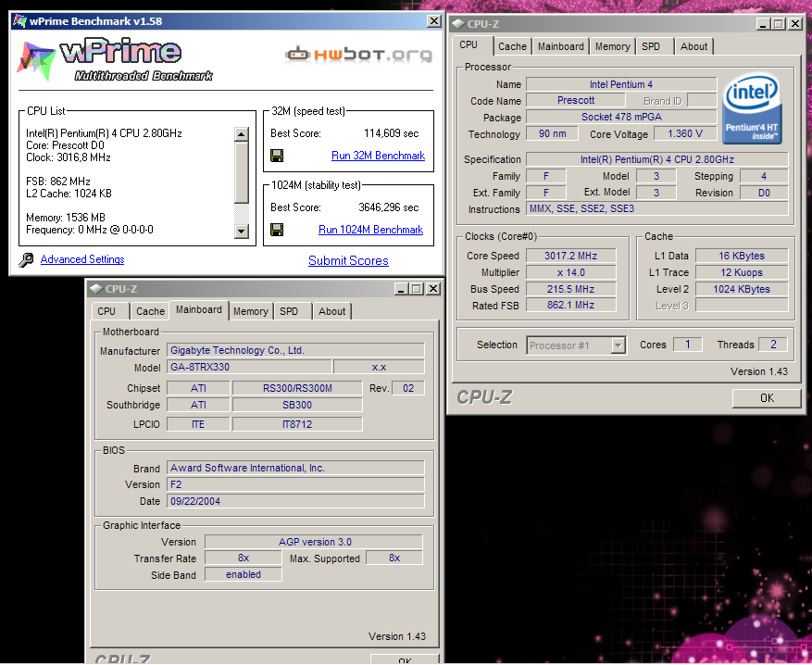Switch to Cache tab in right CPU-Z window
The width and height of the screenshot is (812, 665).
point(512,46)
